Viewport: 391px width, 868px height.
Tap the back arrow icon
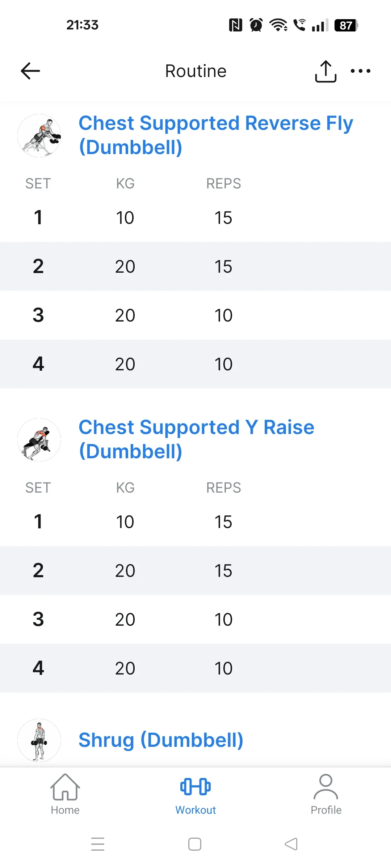point(30,71)
